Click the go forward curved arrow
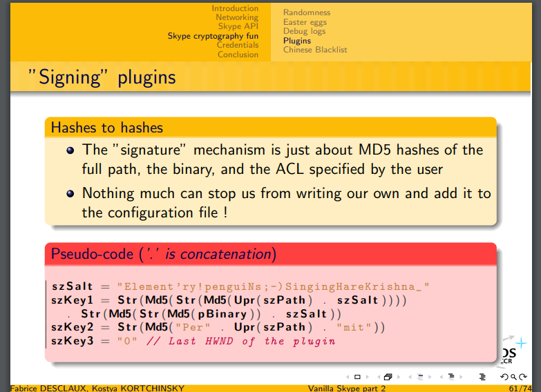The image size is (541, 392). click(523, 377)
